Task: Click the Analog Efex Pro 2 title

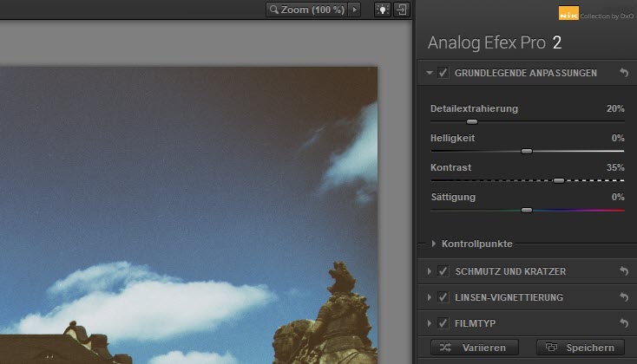Action: tap(495, 42)
